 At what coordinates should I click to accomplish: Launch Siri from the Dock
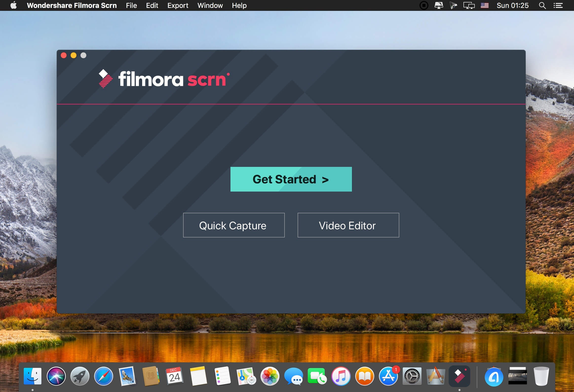point(56,376)
